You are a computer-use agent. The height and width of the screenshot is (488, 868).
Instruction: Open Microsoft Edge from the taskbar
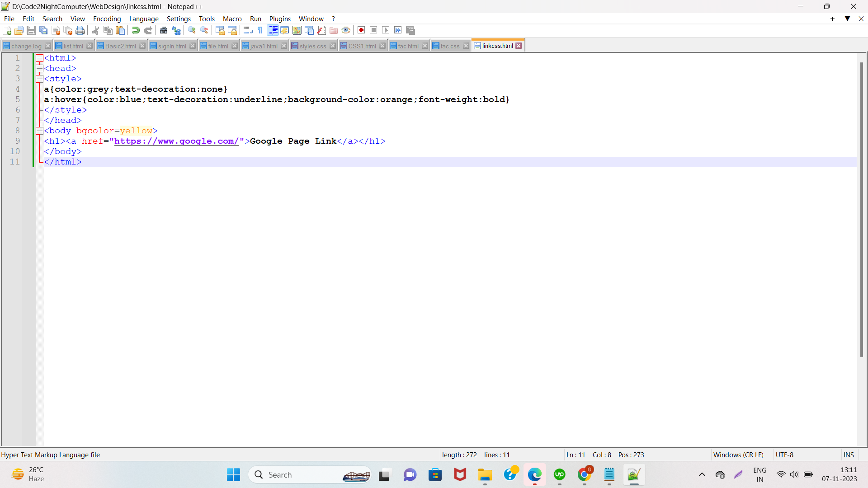[x=534, y=474]
